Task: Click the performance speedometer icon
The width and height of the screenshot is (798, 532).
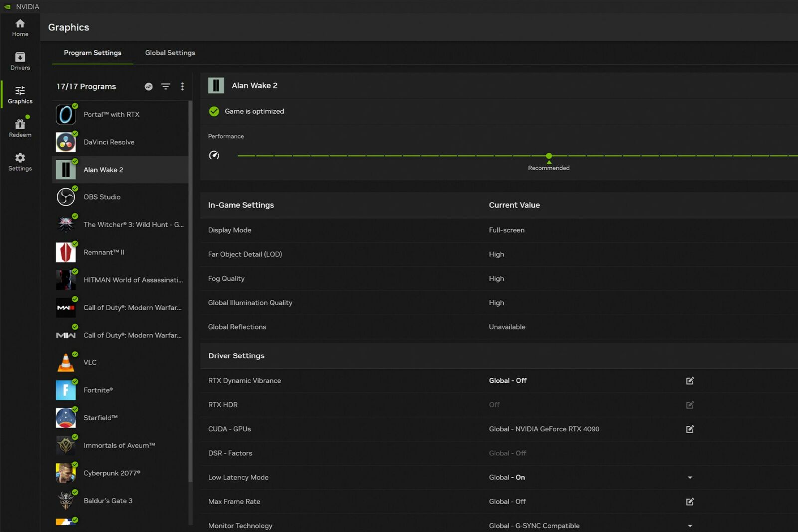Action: pyautogui.click(x=214, y=155)
